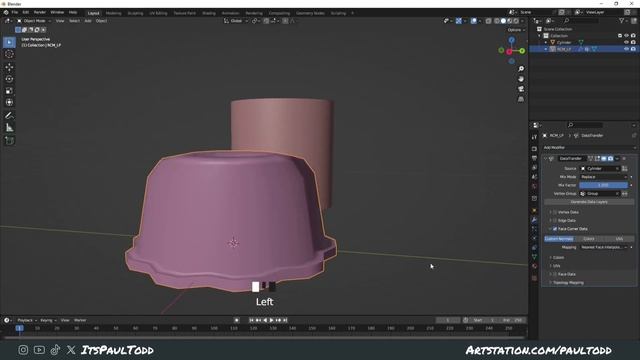The height and width of the screenshot is (360, 640).
Task: Enable the Vertex Data checkbox
Action: (x=555, y=212)
